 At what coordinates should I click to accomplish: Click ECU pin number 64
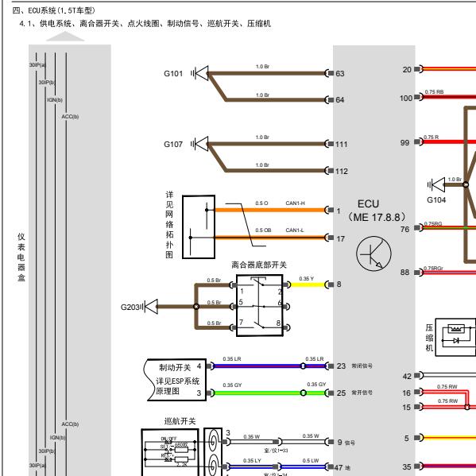340,100
